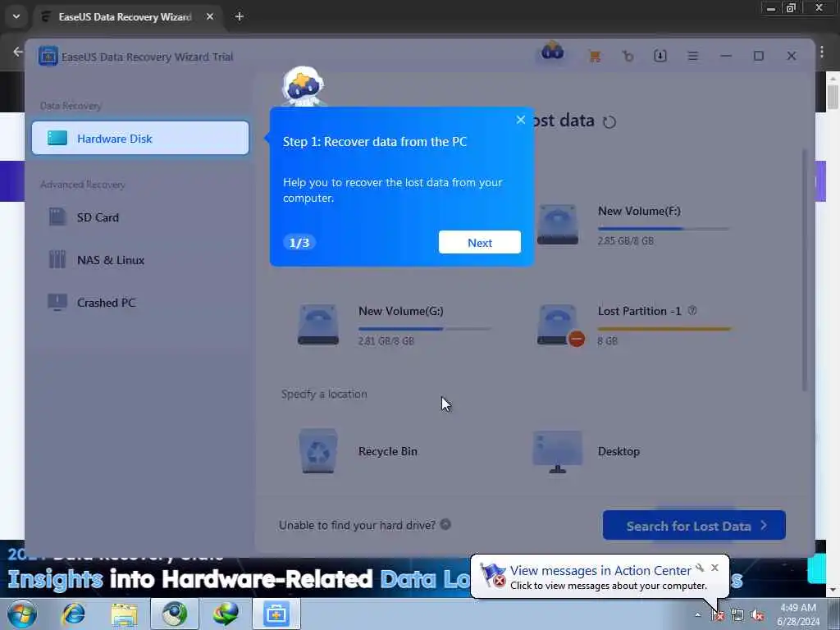Select the EaseUS Data Recovery Wizard tab

(x=125, y=16)
